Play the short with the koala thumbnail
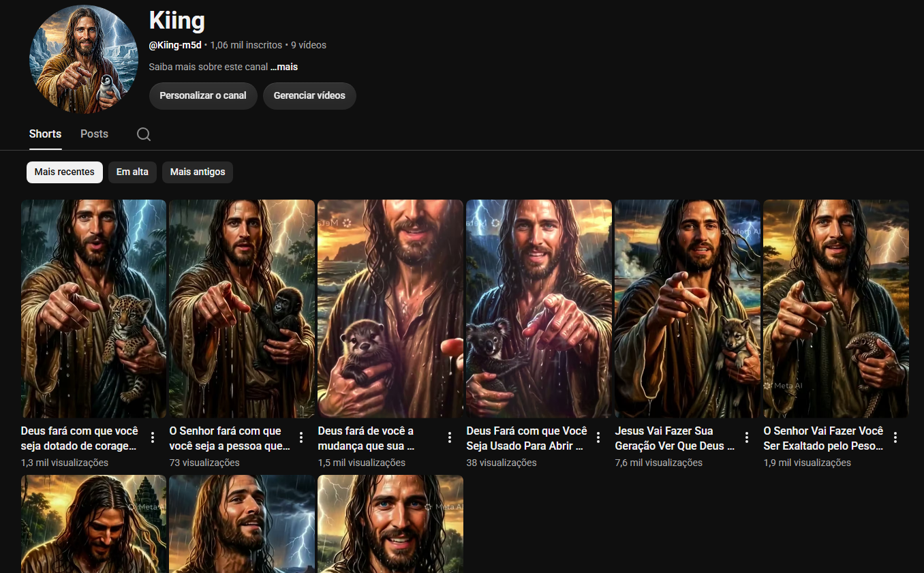 click(x=539, y=309)
